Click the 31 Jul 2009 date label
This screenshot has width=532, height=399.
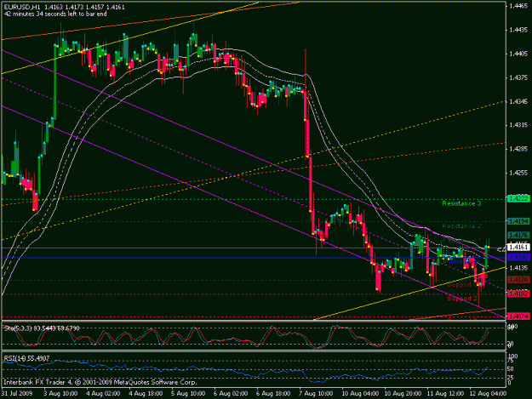tap(17, 394)
